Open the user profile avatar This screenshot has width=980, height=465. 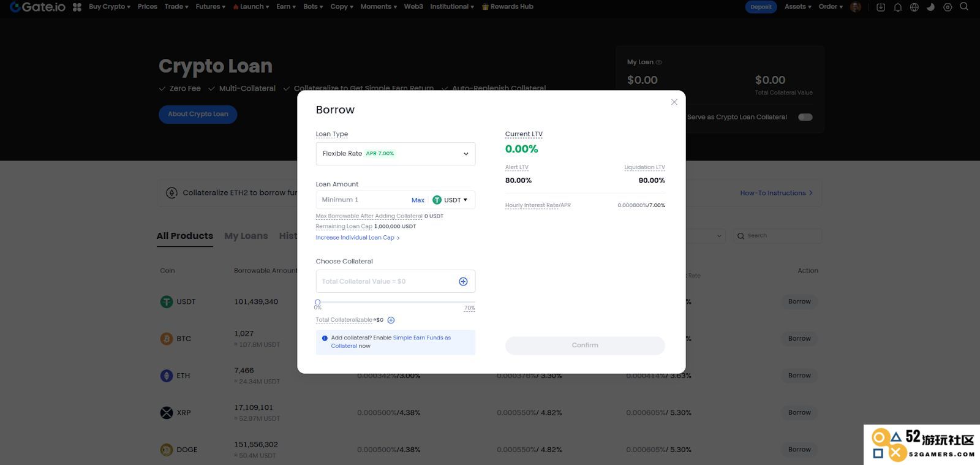point(856,7)
